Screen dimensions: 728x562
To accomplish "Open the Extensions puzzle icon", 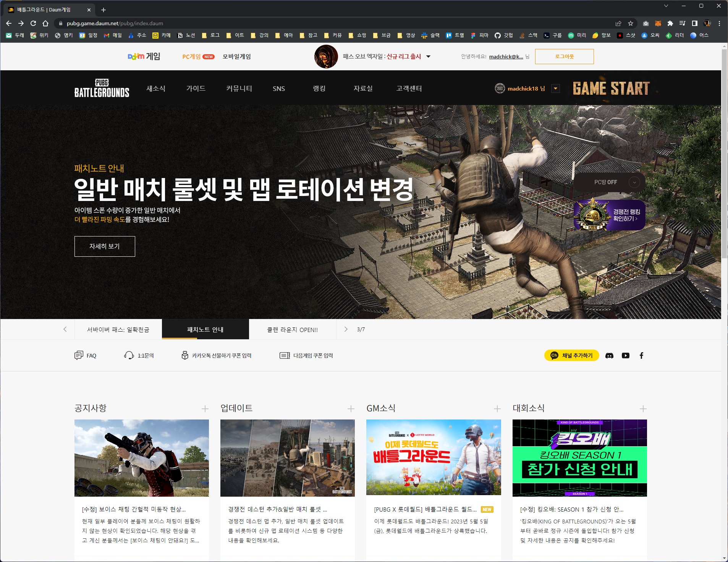I will pyautogui.click(x=670, y=23).
